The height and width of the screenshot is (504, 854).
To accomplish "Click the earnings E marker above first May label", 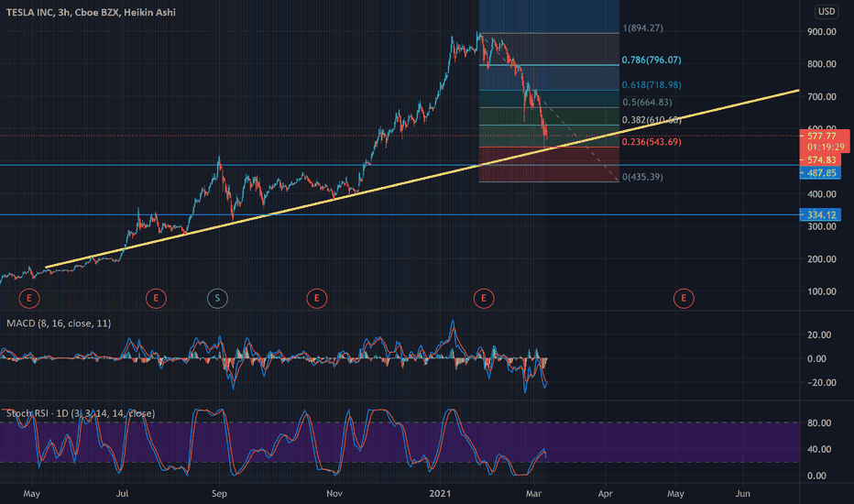I will [x=29, y=298].
